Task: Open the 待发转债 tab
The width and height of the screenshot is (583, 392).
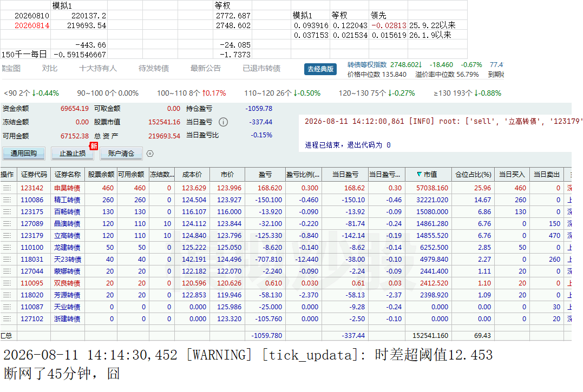Action: click(x=154, y=68)
